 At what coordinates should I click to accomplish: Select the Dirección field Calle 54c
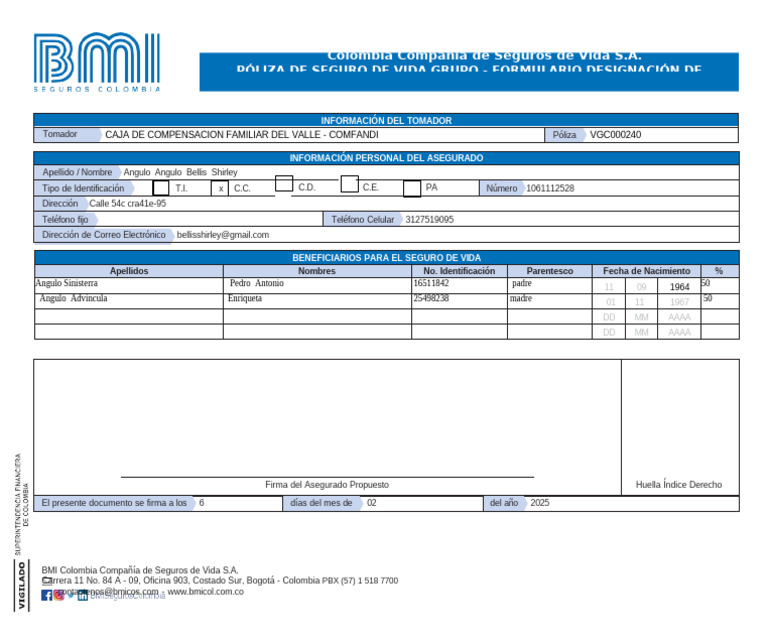point(412,204)
